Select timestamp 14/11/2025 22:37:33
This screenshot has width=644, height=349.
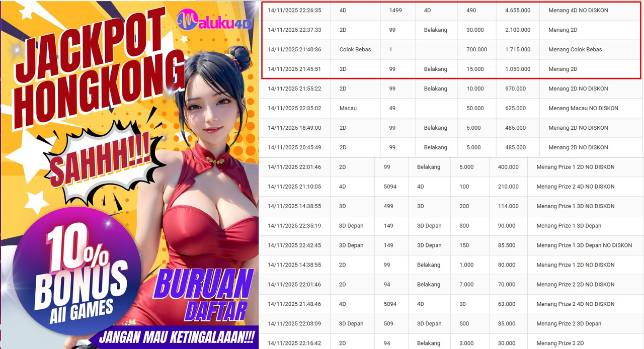click(x=294, y=30)
